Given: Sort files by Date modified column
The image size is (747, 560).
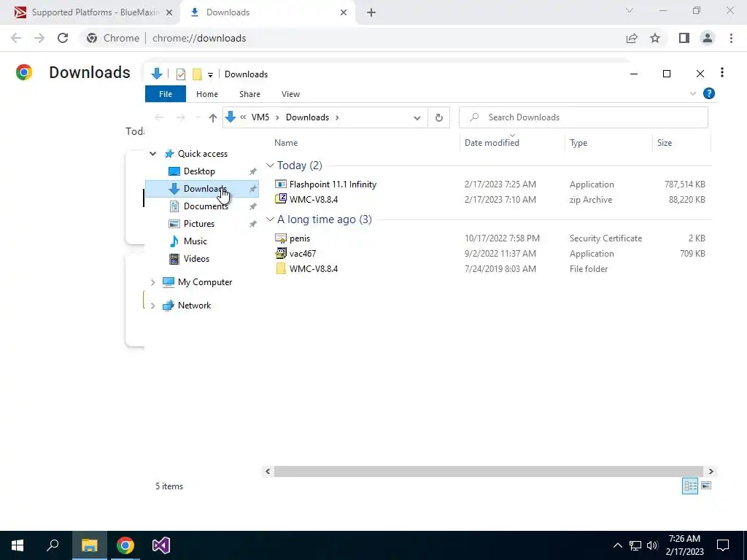Looking at the screenshot, I should coord(492,142).
